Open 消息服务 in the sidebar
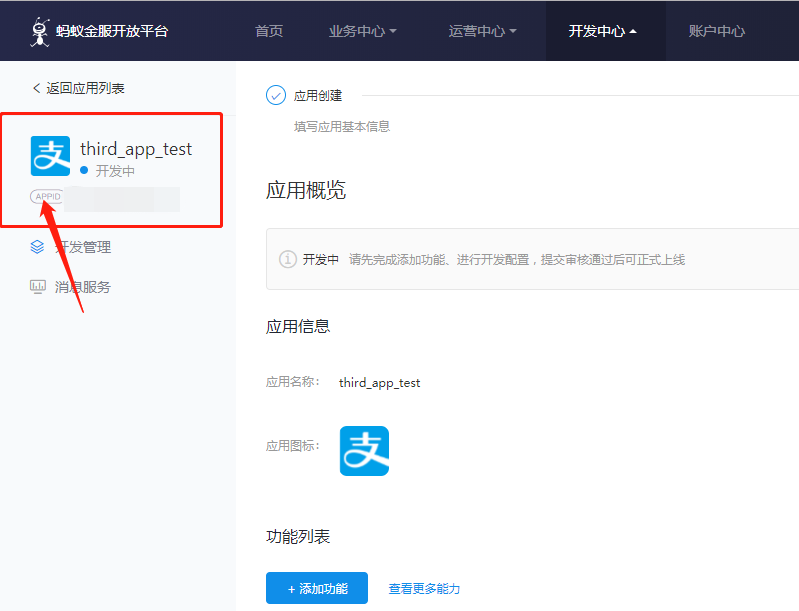The width and height of the screenshot is (799, 611). pyautogui.click(x=83, y=287)
